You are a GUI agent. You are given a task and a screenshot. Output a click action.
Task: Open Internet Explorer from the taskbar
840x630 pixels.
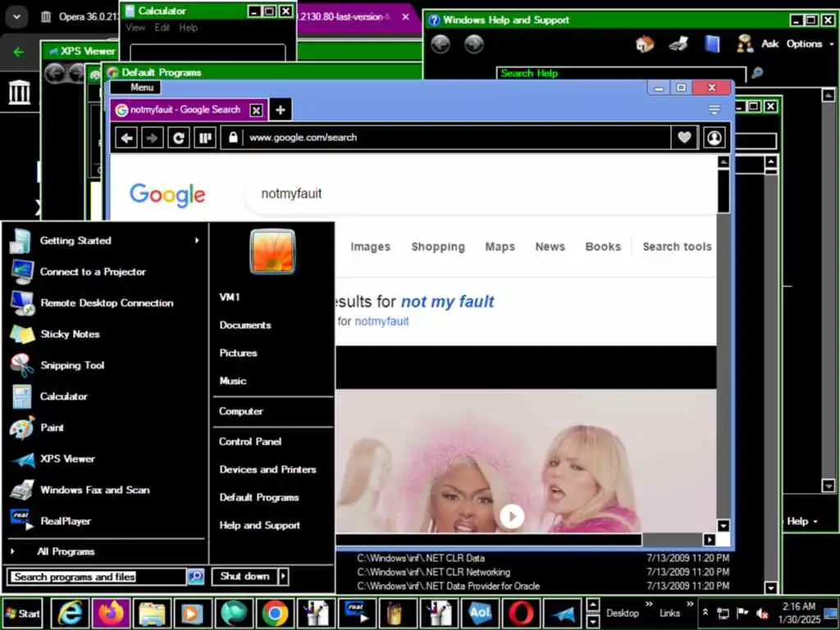click(71, 613)
